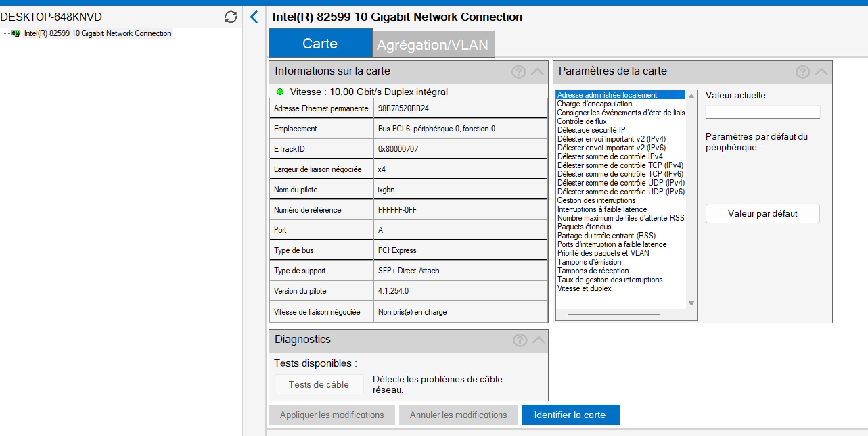Viewport: 868px width, 436px height.
Task: Click the reference number FFFFFF-0FF
Action: point(397,210)
